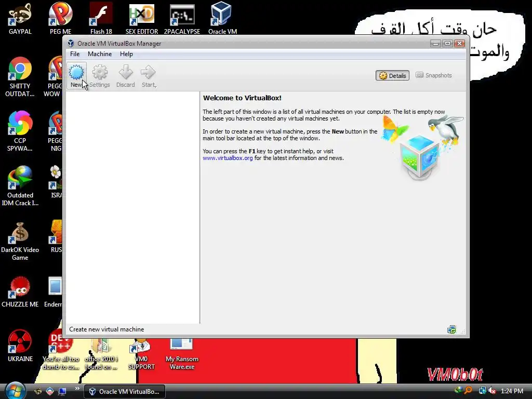The height and width of the screenshot is (399, 532).
Task: Close the VirtualBox Manager window
Action: (459, 44)
